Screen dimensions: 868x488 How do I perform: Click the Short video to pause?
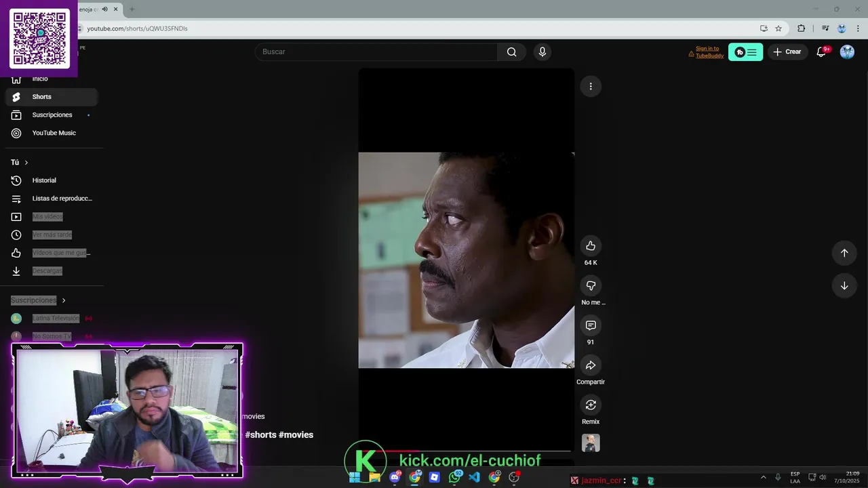coord(467,260)
